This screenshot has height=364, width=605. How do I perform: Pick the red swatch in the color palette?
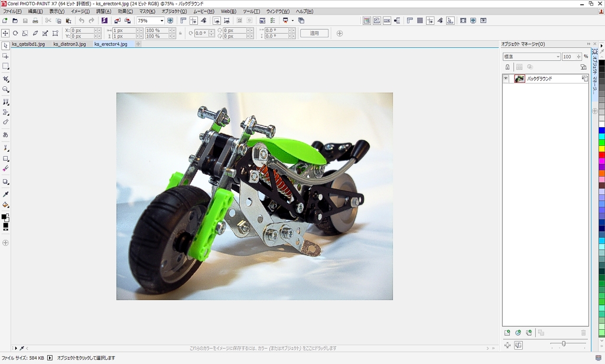[601, 155]
